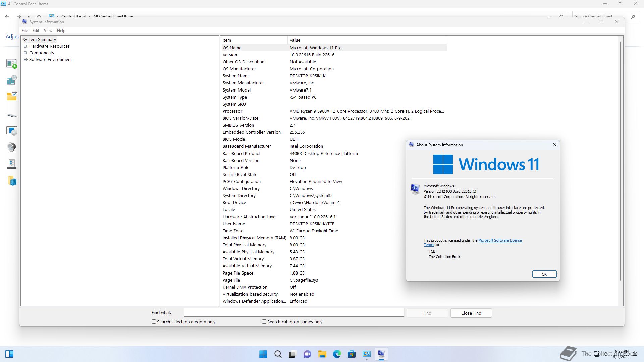Viewport: 644px width, 362px height.
Task: Open Task View in taskbar
Action: (x=292, y=354)
